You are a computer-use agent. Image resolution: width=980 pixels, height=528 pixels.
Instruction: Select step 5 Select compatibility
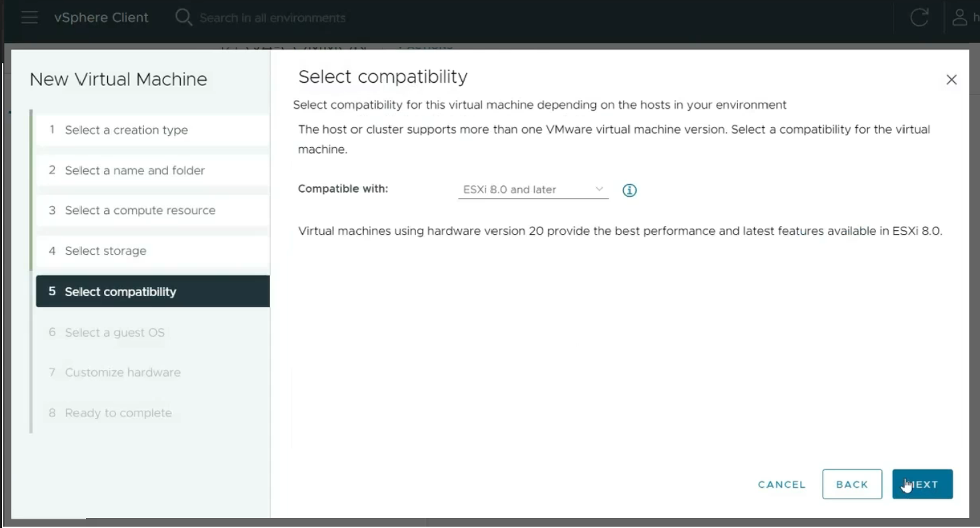coord(120,292)
